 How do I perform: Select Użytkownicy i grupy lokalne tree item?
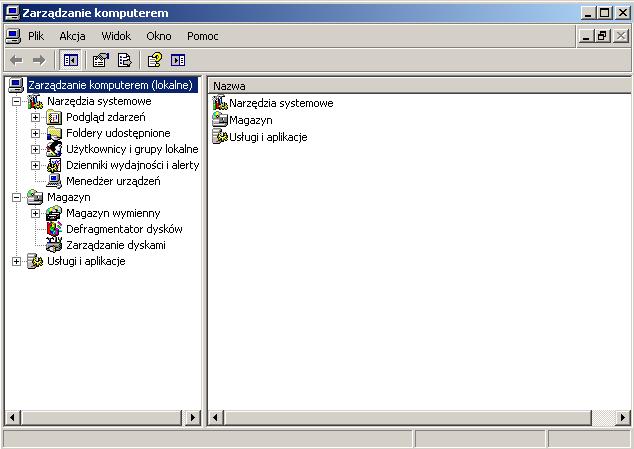(x=132, y=149)
